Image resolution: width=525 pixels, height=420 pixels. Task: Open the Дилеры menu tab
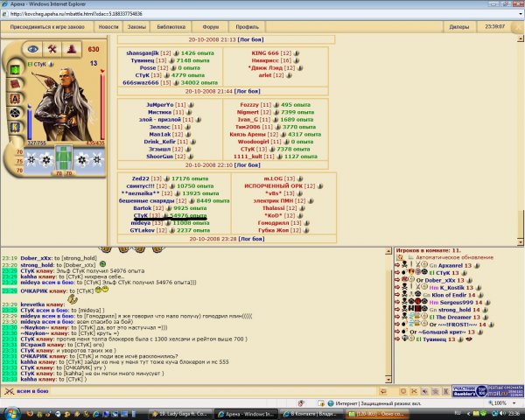459,27
